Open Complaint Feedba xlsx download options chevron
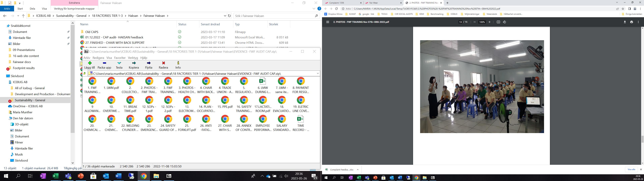 (x=358, y=169)
